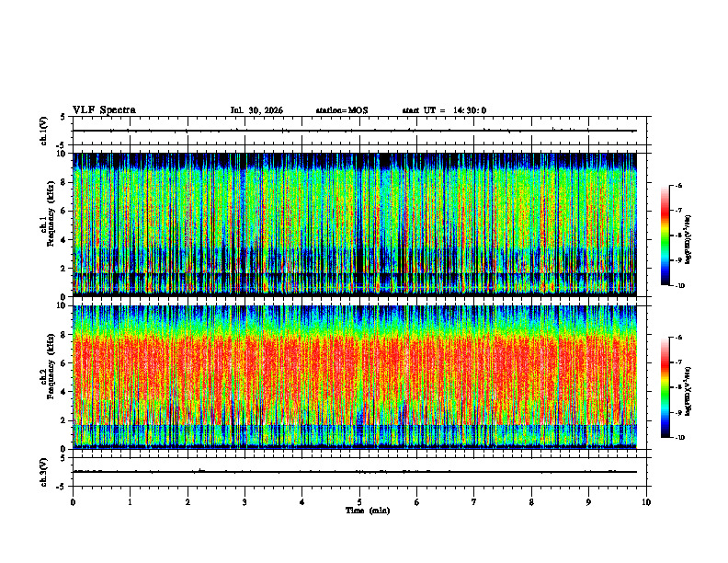Click ch.3(V) axis '-5' lower tick label

coord(63,487)
